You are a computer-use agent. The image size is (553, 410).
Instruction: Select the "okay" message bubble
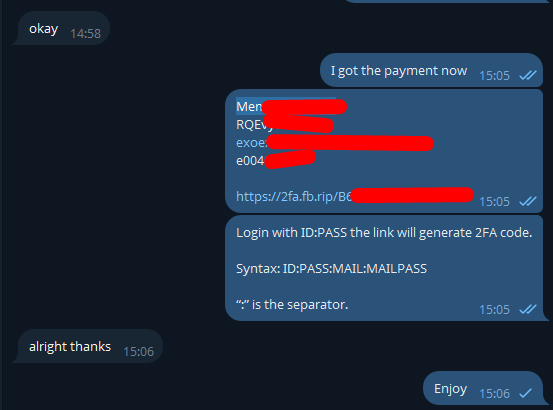point(61,28)
